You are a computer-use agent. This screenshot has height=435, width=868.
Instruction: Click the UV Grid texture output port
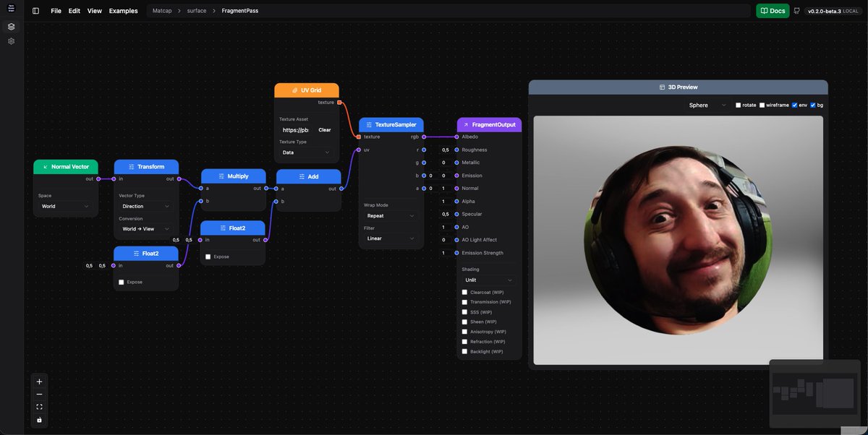pos(339,103)
